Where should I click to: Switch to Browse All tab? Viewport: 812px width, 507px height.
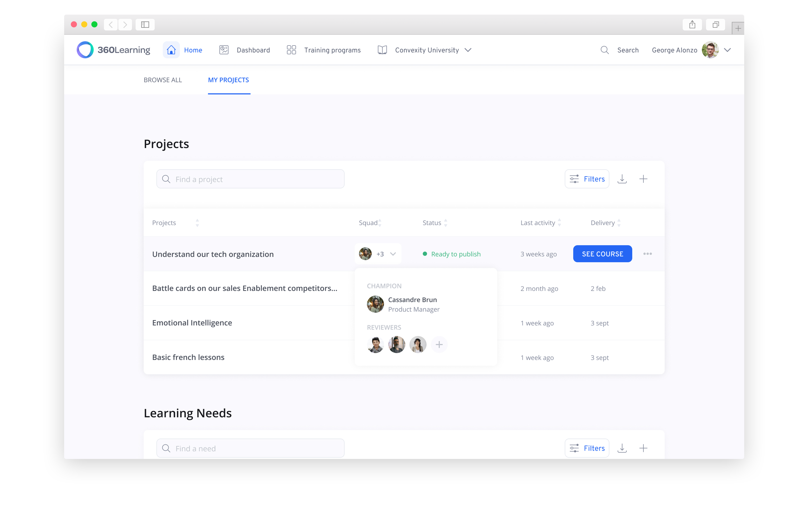click(163, 80)
